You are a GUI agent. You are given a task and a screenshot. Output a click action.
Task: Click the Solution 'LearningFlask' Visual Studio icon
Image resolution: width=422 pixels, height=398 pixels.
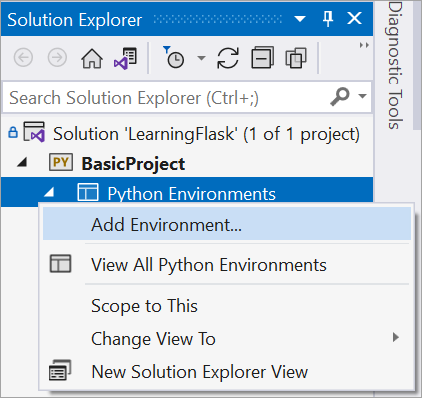click(x=34, y=132)
